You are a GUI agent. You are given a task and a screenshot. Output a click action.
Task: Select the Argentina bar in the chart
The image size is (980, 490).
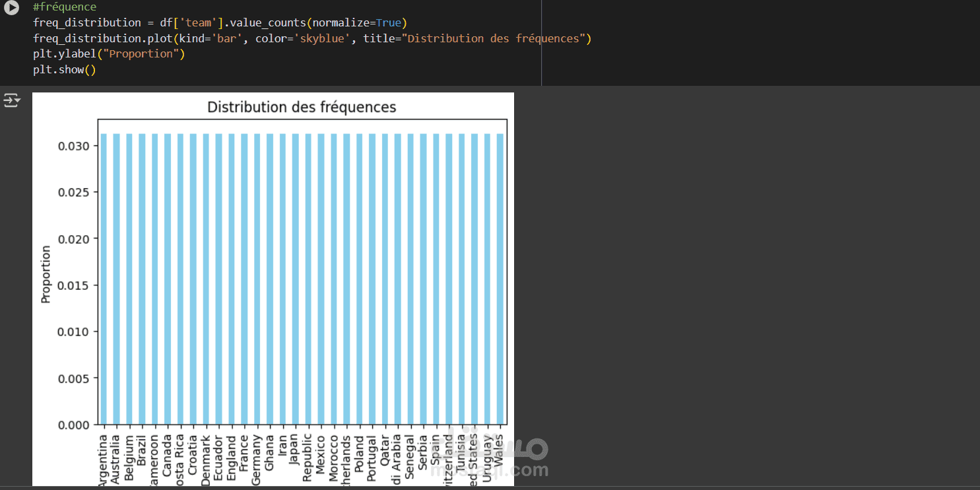click(104, 279)
